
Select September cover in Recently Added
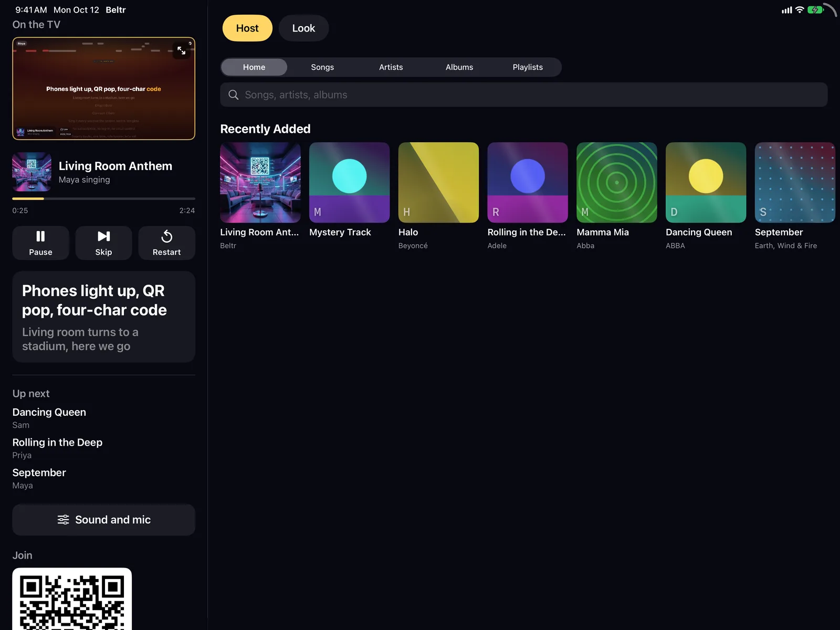(795, 183)
